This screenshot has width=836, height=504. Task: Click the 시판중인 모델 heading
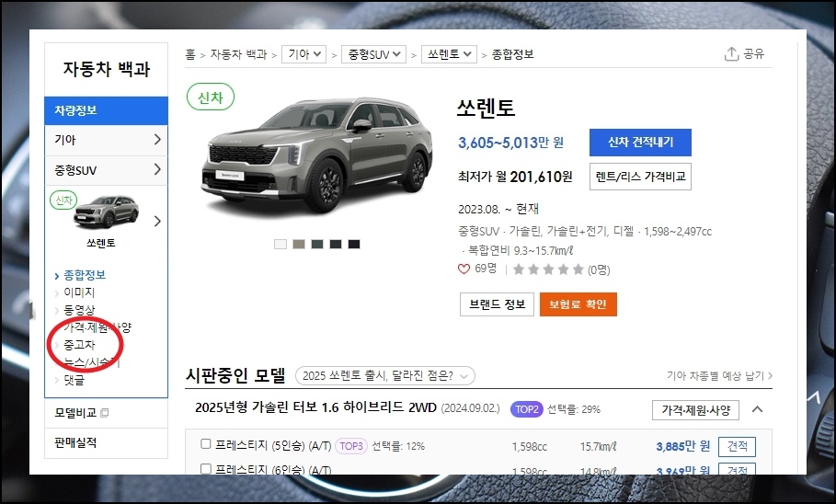pos(235,375)
